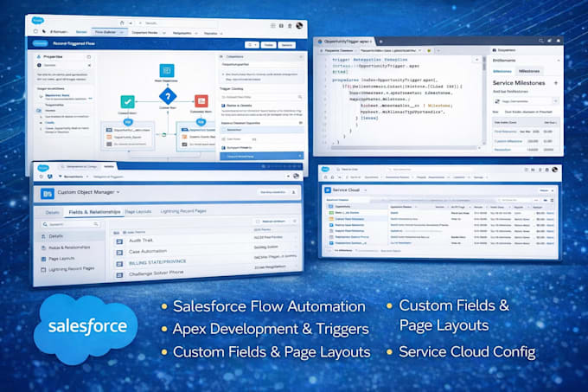Open the dropdown button left of flow header buttons

pyautogui.click(x=252, y=45)
